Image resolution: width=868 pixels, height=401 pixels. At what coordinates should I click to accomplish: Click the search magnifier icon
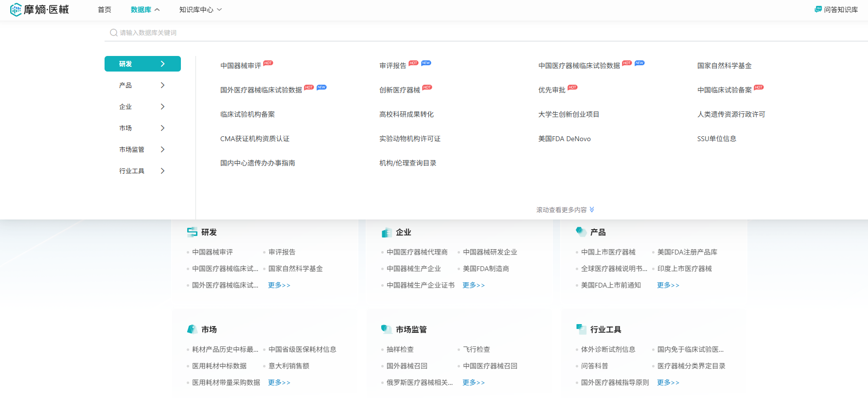(x=113, y=33)
